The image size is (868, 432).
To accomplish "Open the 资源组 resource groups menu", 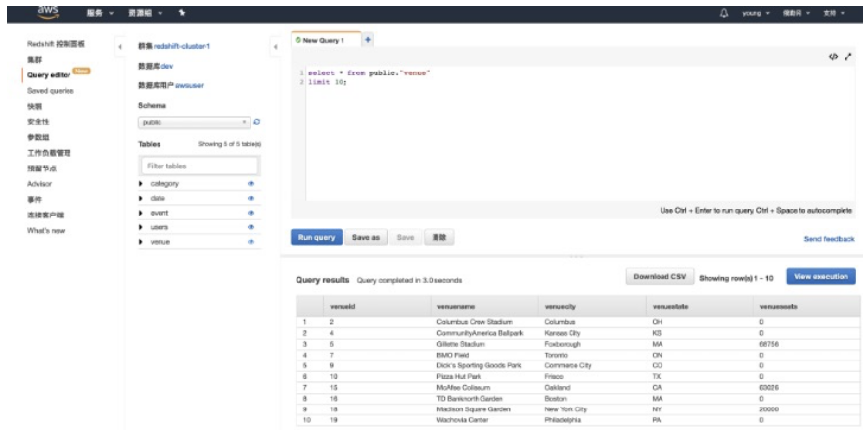I will pos(144,13).
